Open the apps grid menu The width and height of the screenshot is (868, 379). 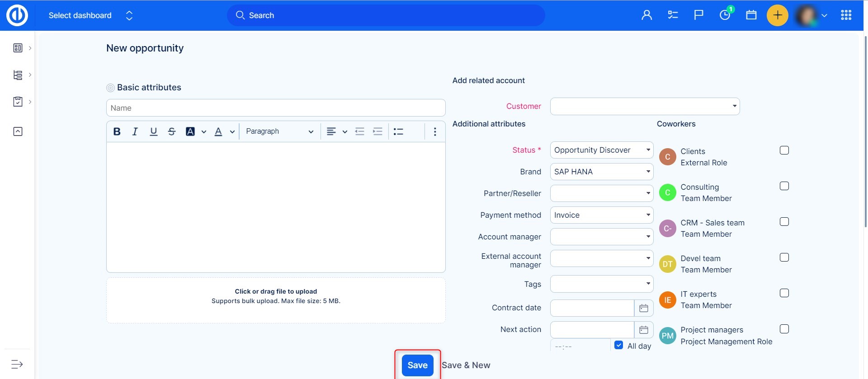pyautogui.click(x=846, y=15)
